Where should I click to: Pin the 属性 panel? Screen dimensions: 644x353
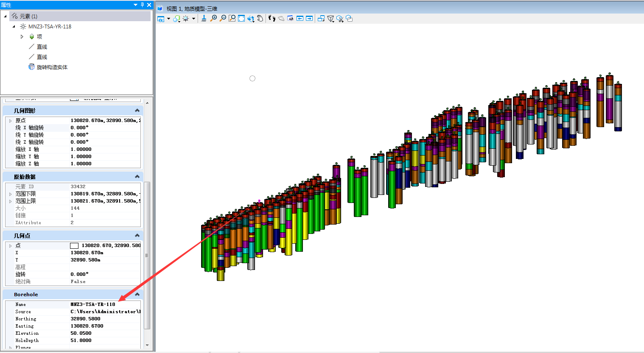tap(142, 5)
